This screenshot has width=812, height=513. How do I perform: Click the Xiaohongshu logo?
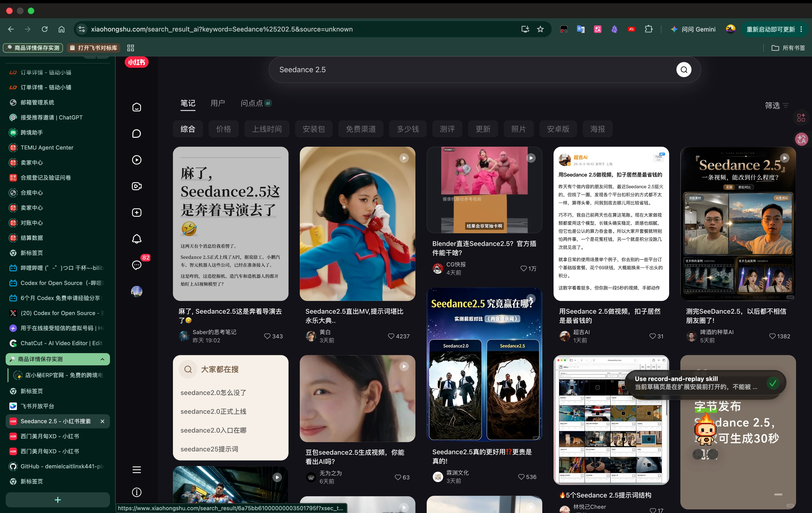click(x=137, y=62)
